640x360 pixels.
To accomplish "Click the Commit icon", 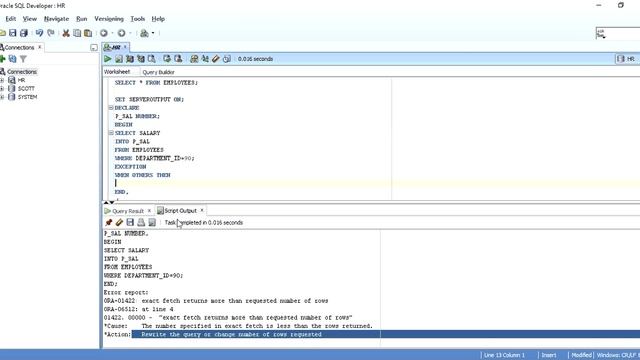I will 167,59.
